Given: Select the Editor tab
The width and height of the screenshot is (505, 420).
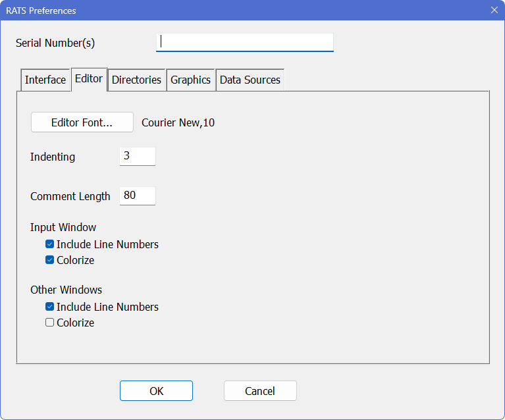Looking at the screenshot, I should [x=89, y=79].
